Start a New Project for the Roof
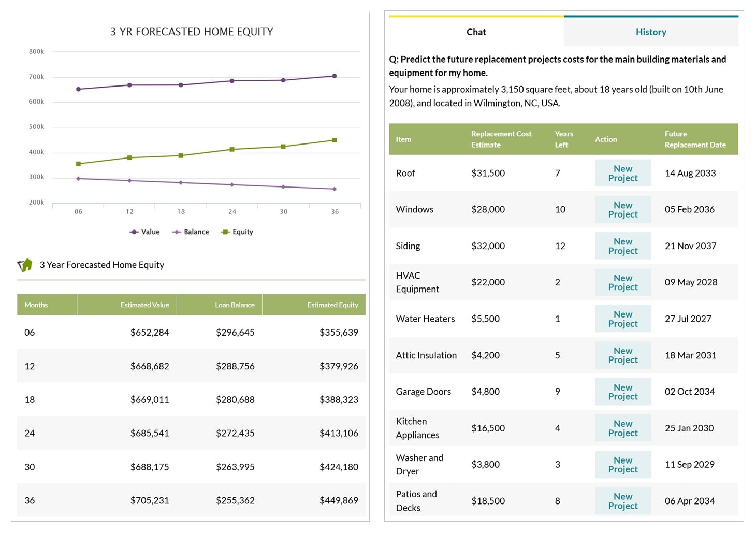The height and width of the screenshot is (533, 756). pyautogui.click(x=622, y=173)
